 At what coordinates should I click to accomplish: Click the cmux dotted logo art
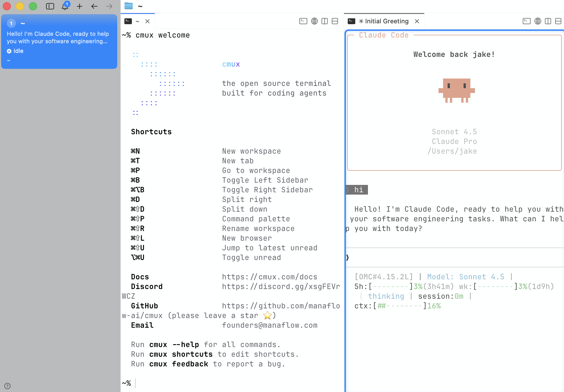[x=158, y=84]
